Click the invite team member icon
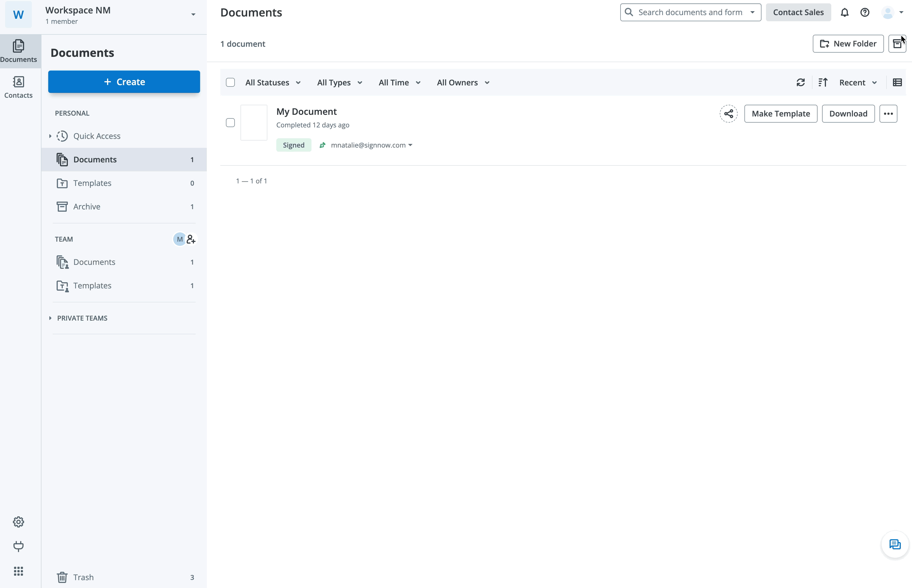 click(x=191, y=239)
